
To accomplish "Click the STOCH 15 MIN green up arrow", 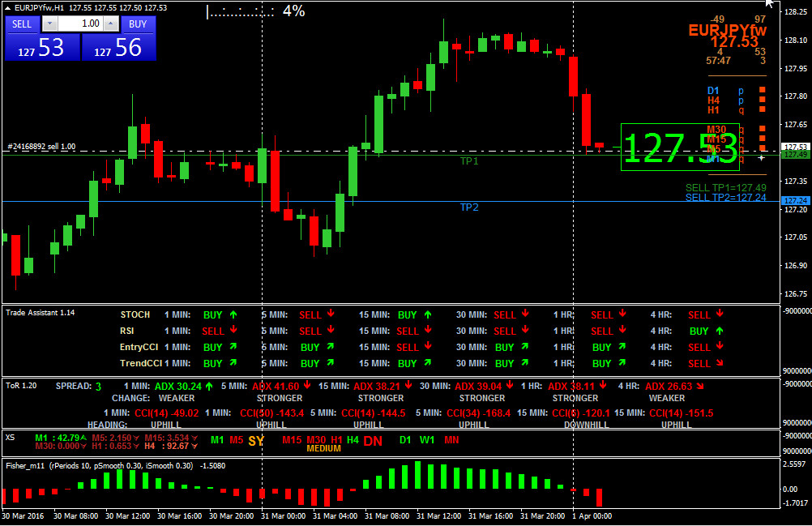I will tap(428, 314).
